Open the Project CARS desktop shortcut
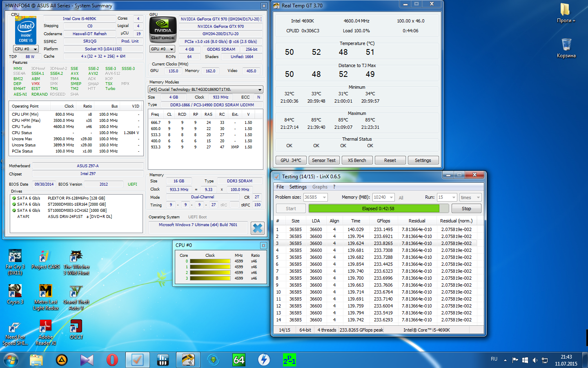Viewport: 588px width, 368px height. click(x=45, y=258)
